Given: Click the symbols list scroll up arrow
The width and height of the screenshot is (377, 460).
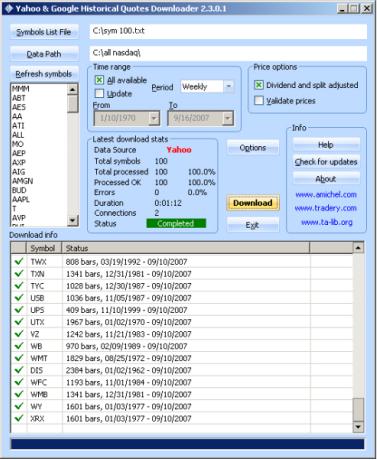Looking at the screenshot, I should click(x=73, y=89).
